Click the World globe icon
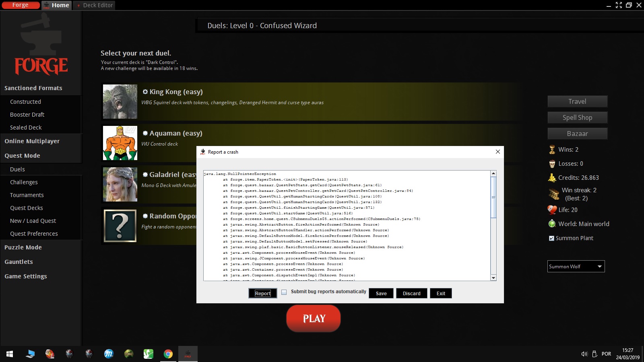 (x=552, y=224)
